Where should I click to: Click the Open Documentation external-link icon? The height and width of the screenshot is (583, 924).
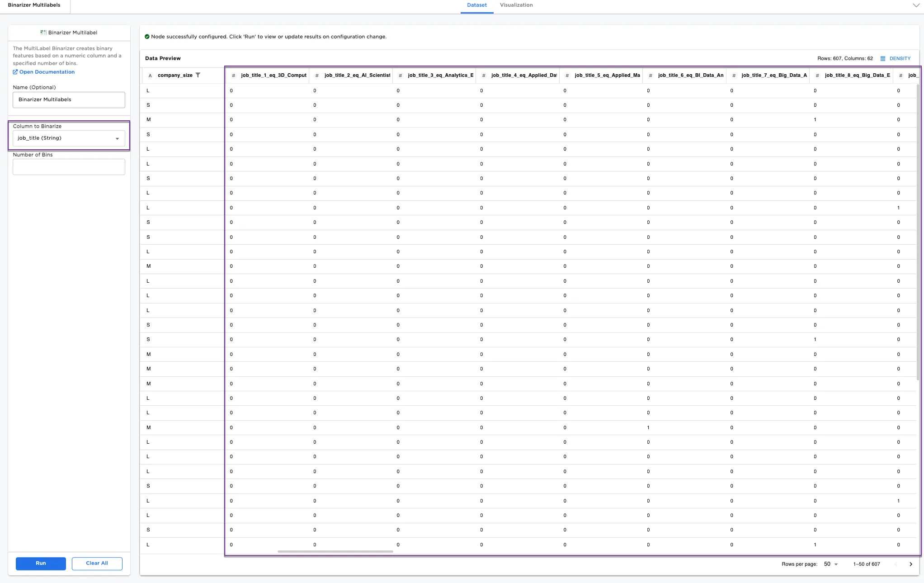pyautogui.click(x=15, y=72)
